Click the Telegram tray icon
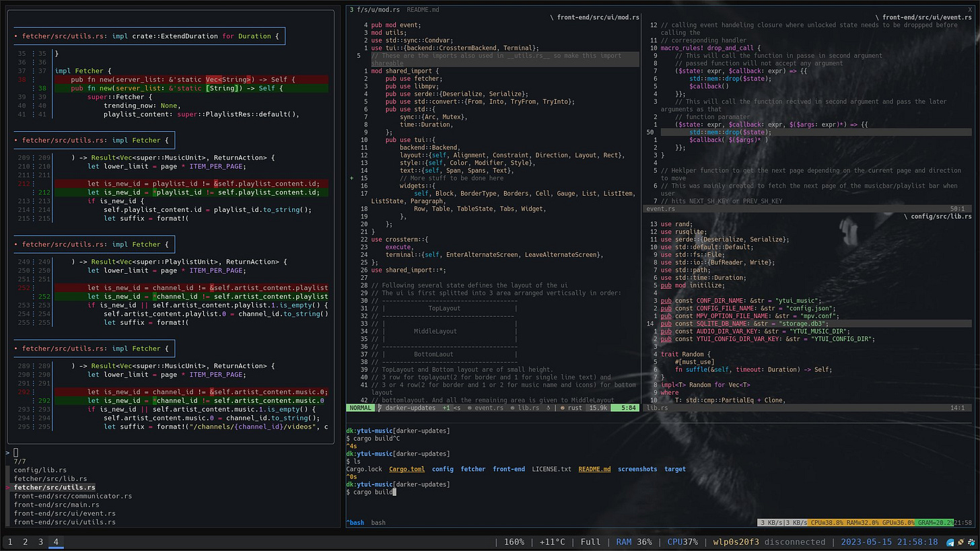980x551 pixels. [950, 542]
